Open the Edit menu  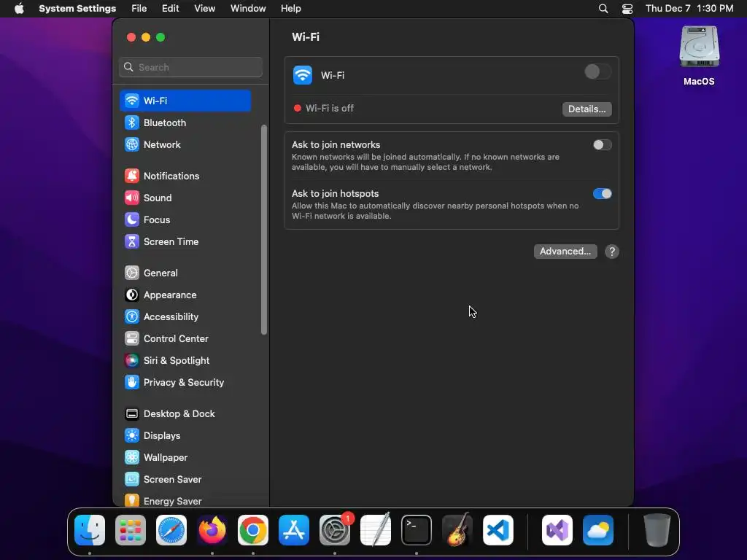pos(170,9)
